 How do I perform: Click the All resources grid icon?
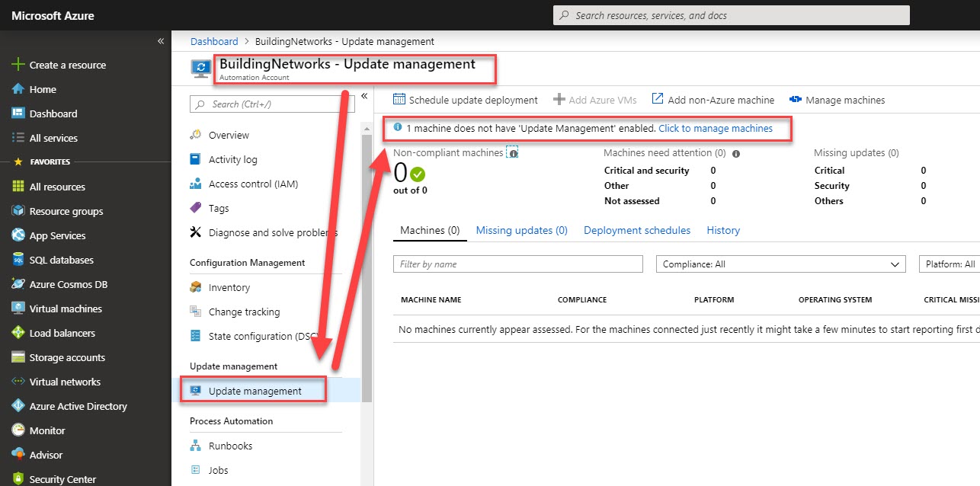click(x=18, y=187)
